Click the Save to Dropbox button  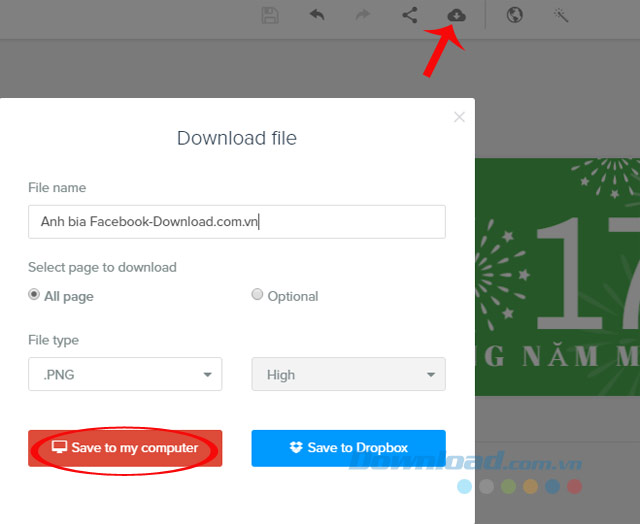(348, 448)
